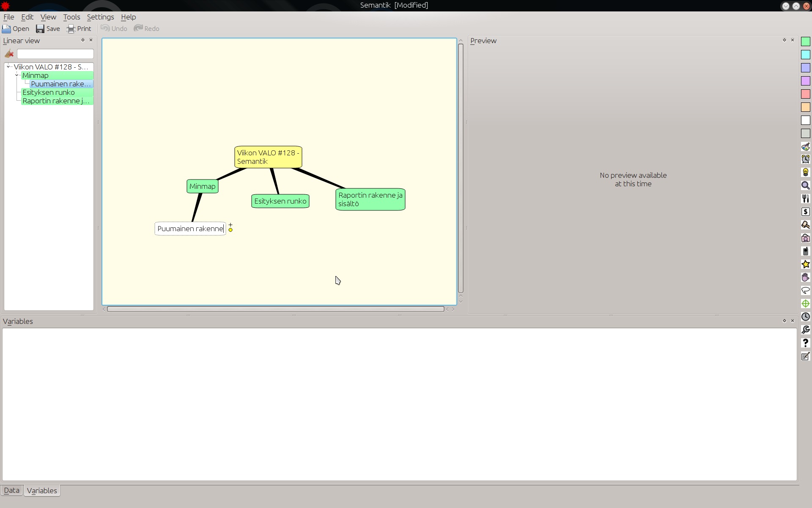812x508 pixels.
Task: Close the Variables panel
Action: (793, 321)
